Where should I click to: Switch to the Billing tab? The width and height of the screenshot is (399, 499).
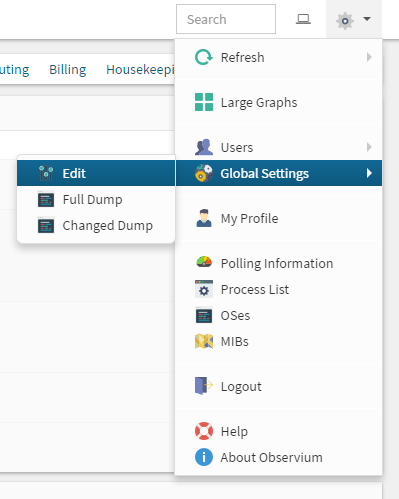point(68,70)
